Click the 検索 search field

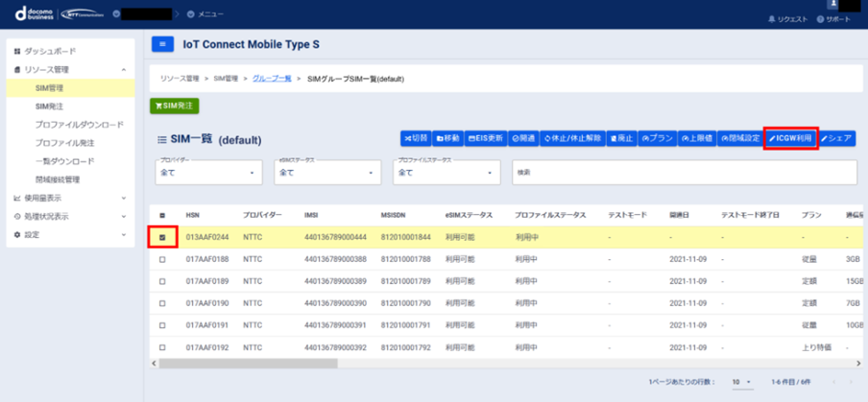click(682, 173)
